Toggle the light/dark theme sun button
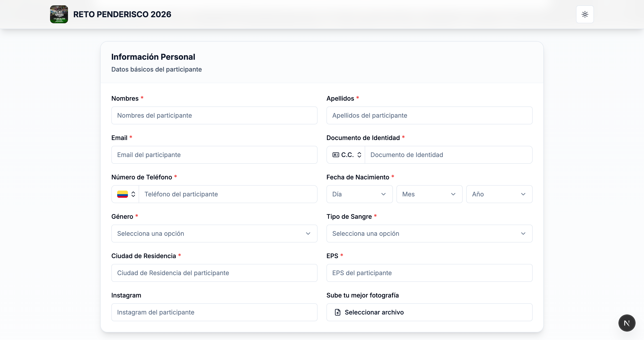 (585, 14)
